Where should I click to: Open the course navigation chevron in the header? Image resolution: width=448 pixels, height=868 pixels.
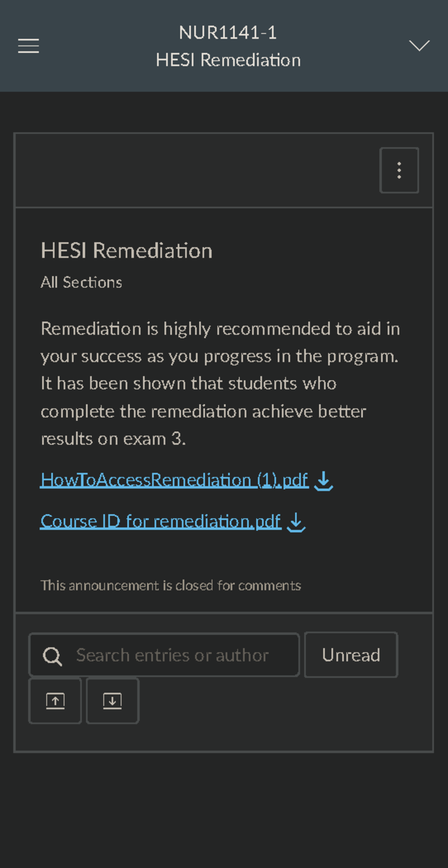pyautogui.click(x=420, y=46)
